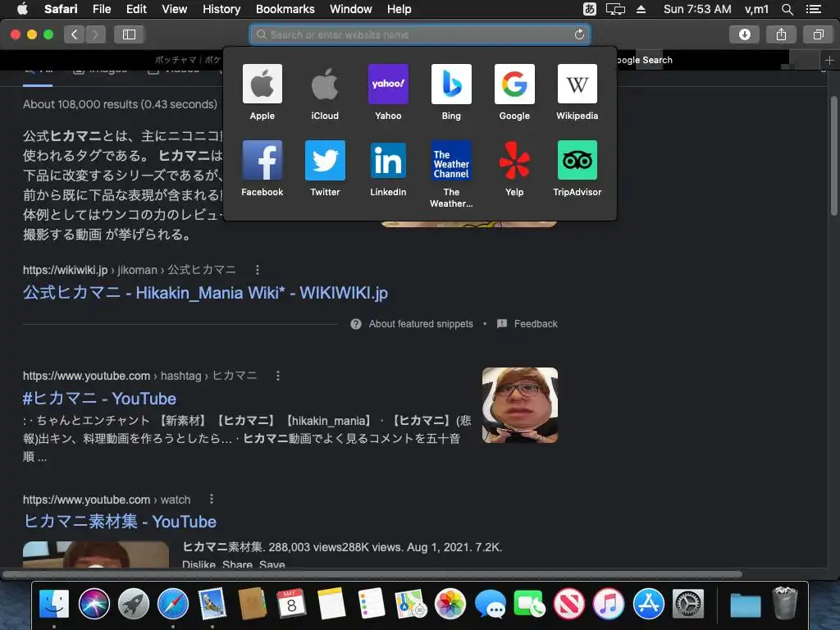
Task: Open options for the youtube watch result
Action: coord(212,499)
